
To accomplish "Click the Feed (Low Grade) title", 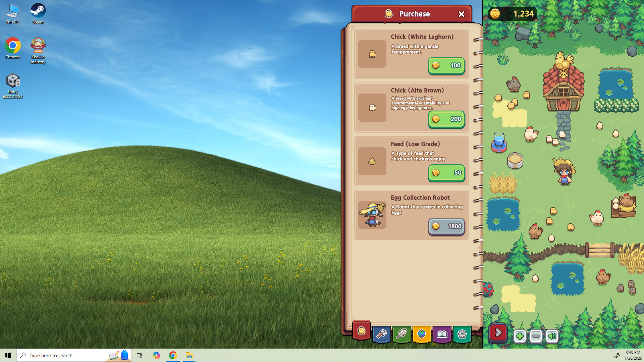I will click(x=415, y=144).
